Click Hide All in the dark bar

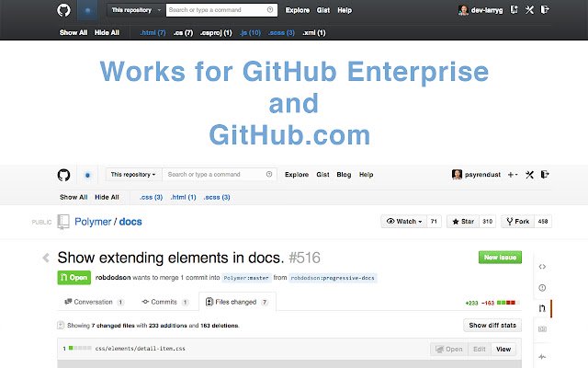107,33
